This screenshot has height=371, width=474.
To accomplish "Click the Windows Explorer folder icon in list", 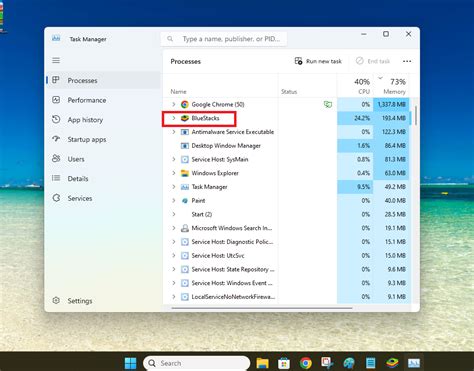I will pos(185,173).
